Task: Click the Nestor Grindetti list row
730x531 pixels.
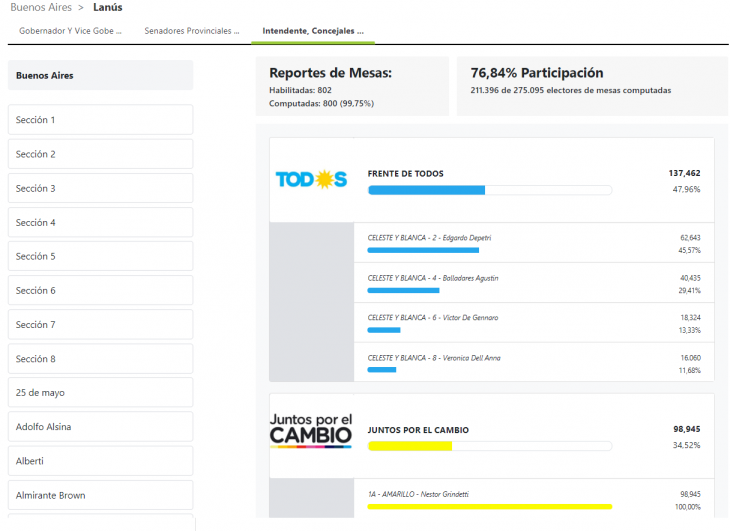Action: pos(534,498)
